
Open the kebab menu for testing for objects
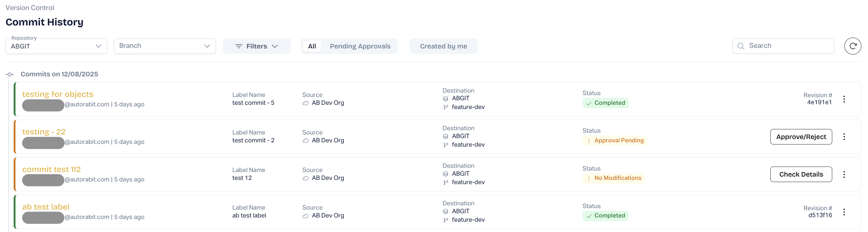844,99
